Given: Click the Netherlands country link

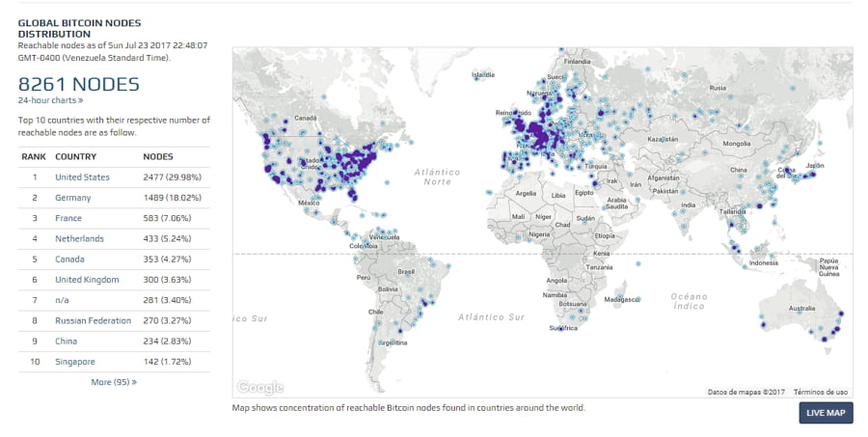Looking at the screenshot, I should point(79,239).
